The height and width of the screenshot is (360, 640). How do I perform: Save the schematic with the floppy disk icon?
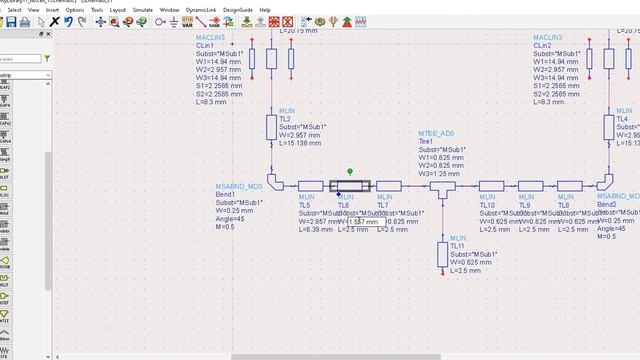tap(11, 22)
